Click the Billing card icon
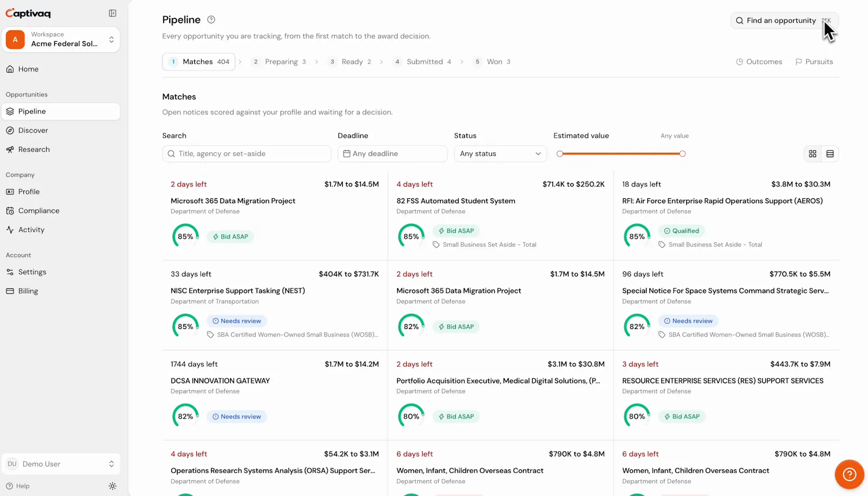The height and width of the screenshot is (496, 868). click(x=10, y=291)
